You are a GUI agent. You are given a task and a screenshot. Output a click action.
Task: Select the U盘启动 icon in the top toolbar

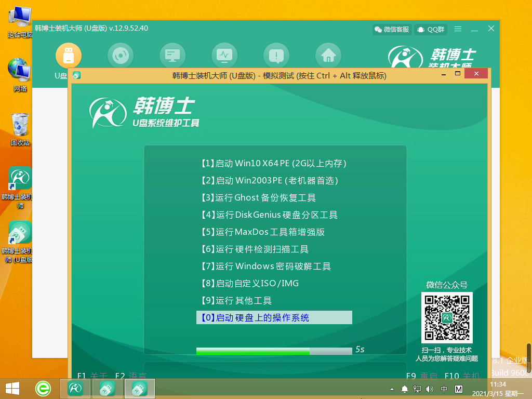pyautogui.click(x=69, y=55)
